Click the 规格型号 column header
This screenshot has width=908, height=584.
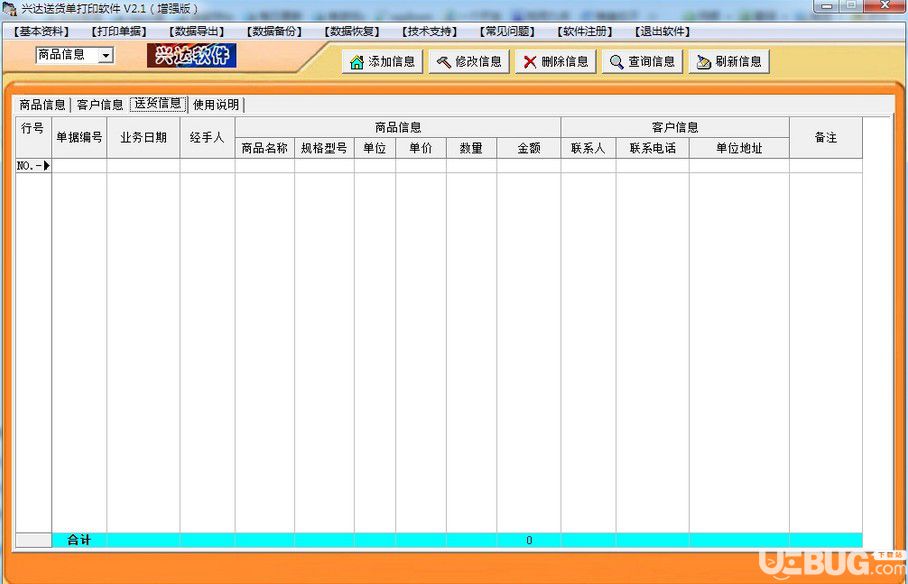point(324,148)
